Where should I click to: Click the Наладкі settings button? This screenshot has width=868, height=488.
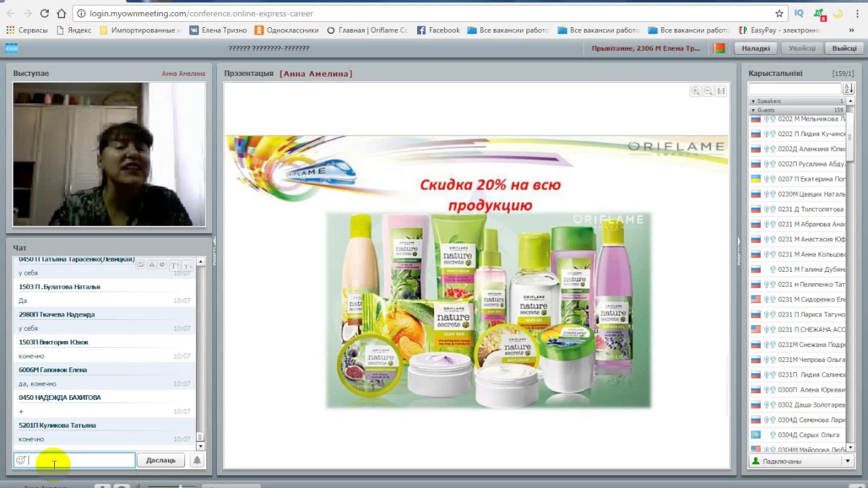coord(755,48)
